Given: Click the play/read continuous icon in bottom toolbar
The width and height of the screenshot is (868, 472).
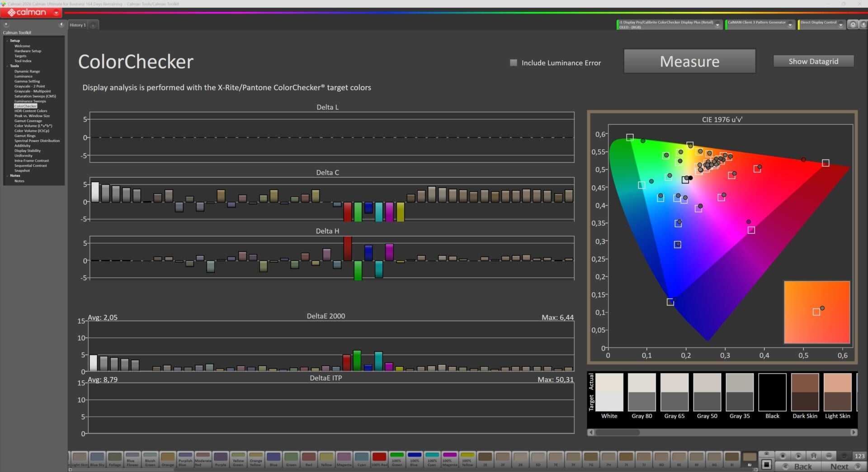Looking at the screenshot, I should tap(798, 456).
